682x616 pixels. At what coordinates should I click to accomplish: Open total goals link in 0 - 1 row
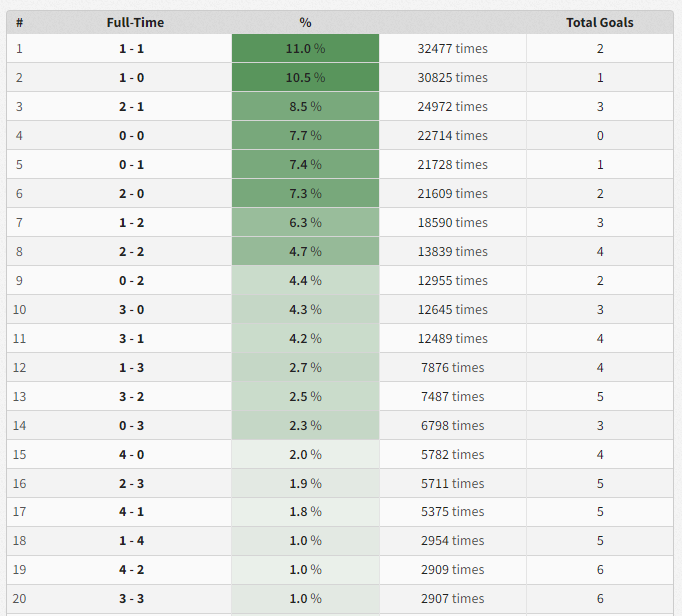[600, 164]
